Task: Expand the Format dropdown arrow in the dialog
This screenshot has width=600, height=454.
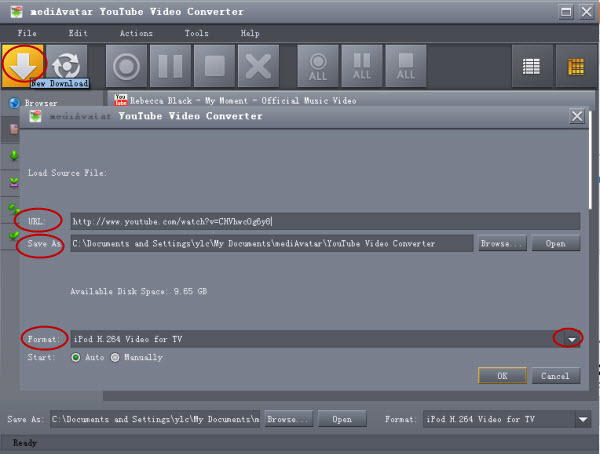Action: (x=572, y=339)
